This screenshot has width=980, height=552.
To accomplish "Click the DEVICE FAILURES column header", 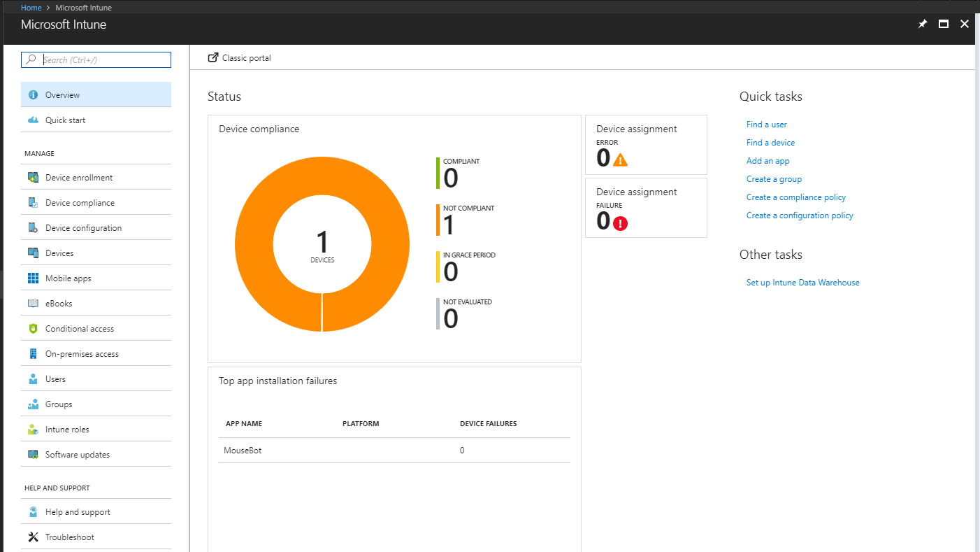I will point(488,424).
